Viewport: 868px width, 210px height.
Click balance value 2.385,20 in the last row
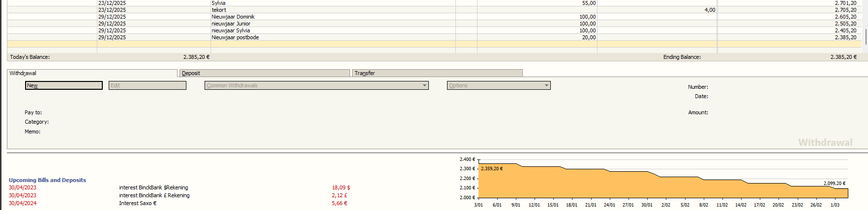point(845,37)
